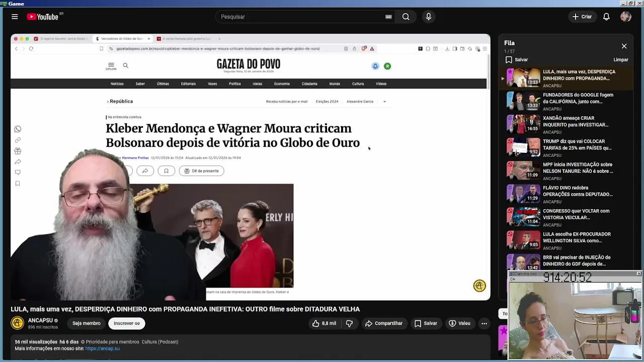Click the Eleições 2024 link

(327, 102)
